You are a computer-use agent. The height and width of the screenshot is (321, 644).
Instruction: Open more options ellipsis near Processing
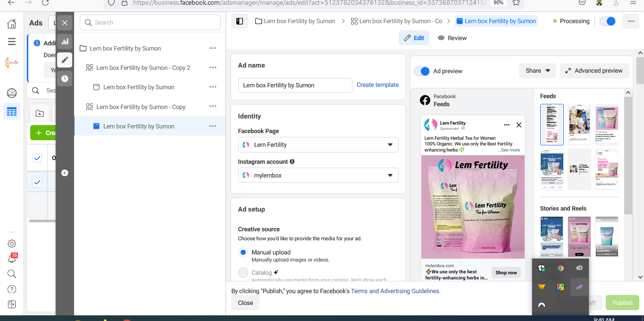point(631,21)
